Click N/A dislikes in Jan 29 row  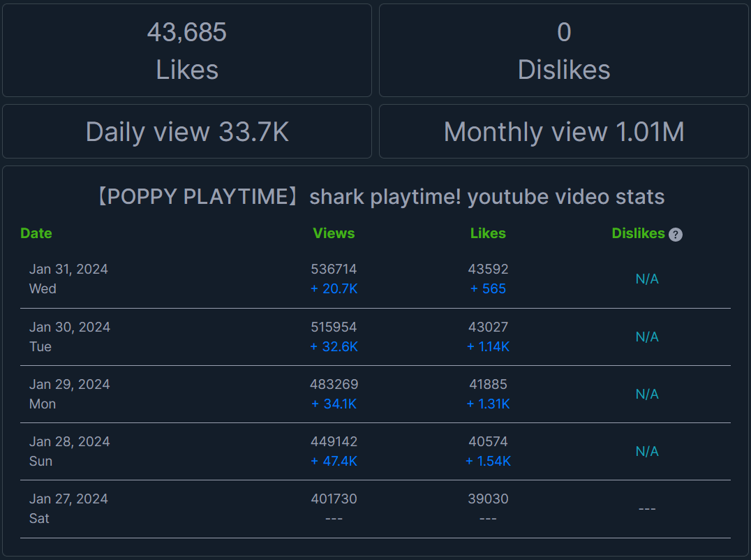647,395
